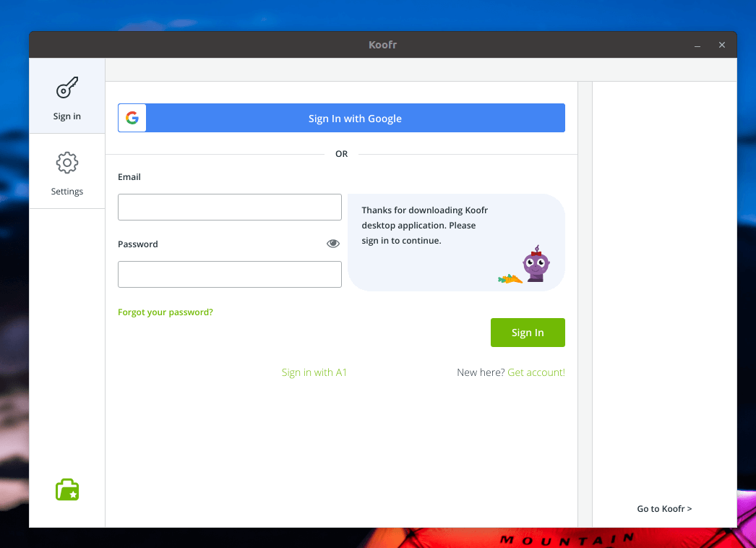Click the Google G logo
Image resolution: width=756 pixels, height=548 pixels.
point(132,119)
